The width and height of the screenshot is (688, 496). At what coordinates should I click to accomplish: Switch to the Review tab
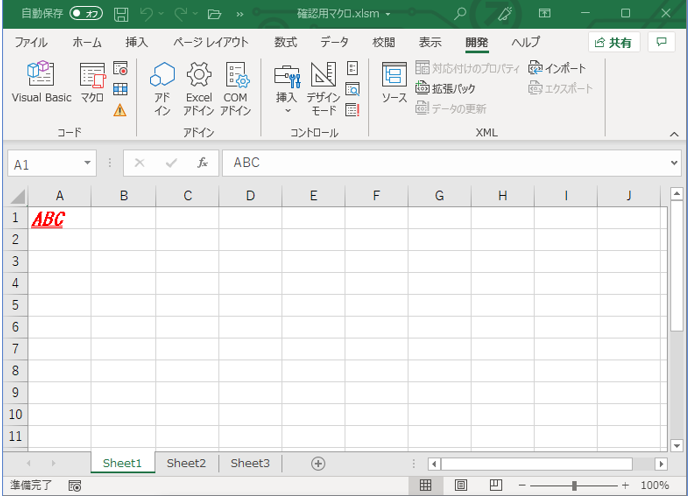click(383, 42)
